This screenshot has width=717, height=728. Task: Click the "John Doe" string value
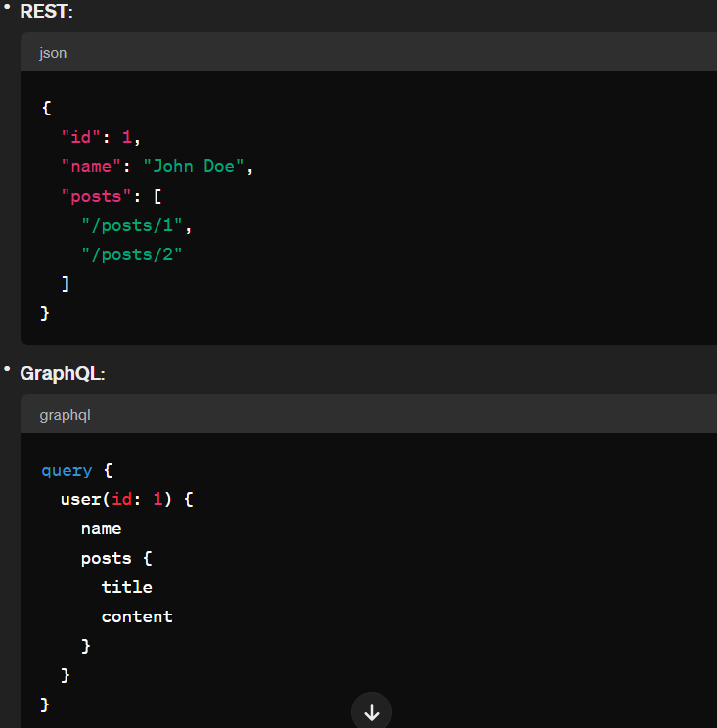pyautogui.click(x=194, y=166)
